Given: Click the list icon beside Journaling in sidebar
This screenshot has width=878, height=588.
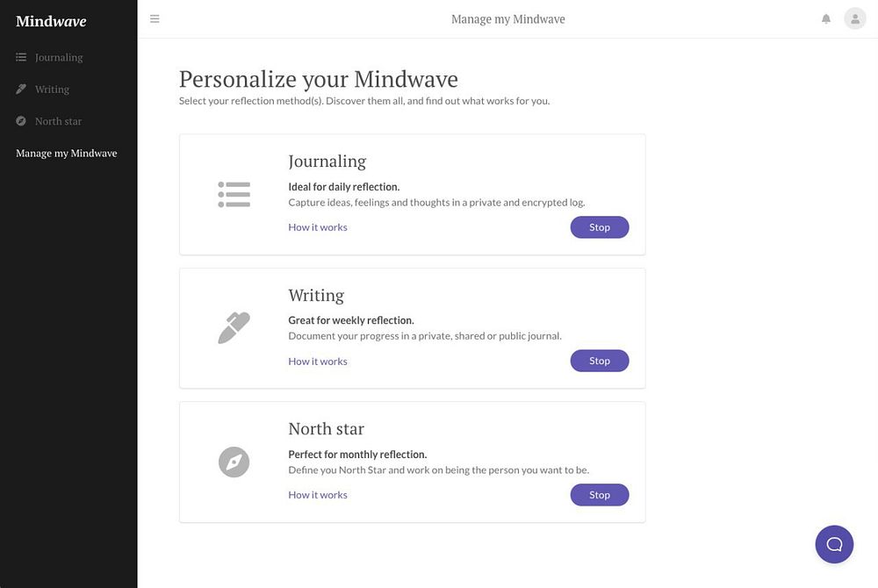Looking at the screenshot, I should [21, 57].
